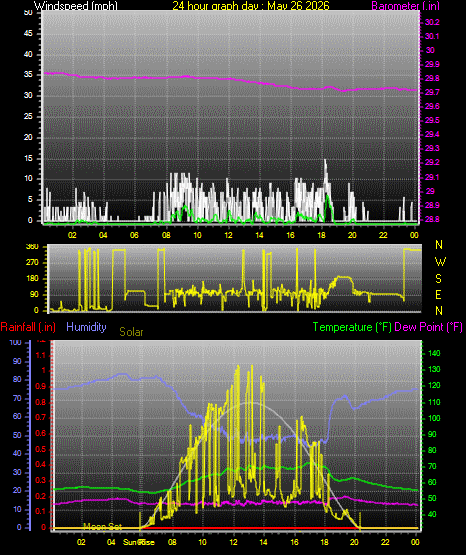466x555 pixels.
Task: Click the S compass label on direction chart
Action: point(438,279)
